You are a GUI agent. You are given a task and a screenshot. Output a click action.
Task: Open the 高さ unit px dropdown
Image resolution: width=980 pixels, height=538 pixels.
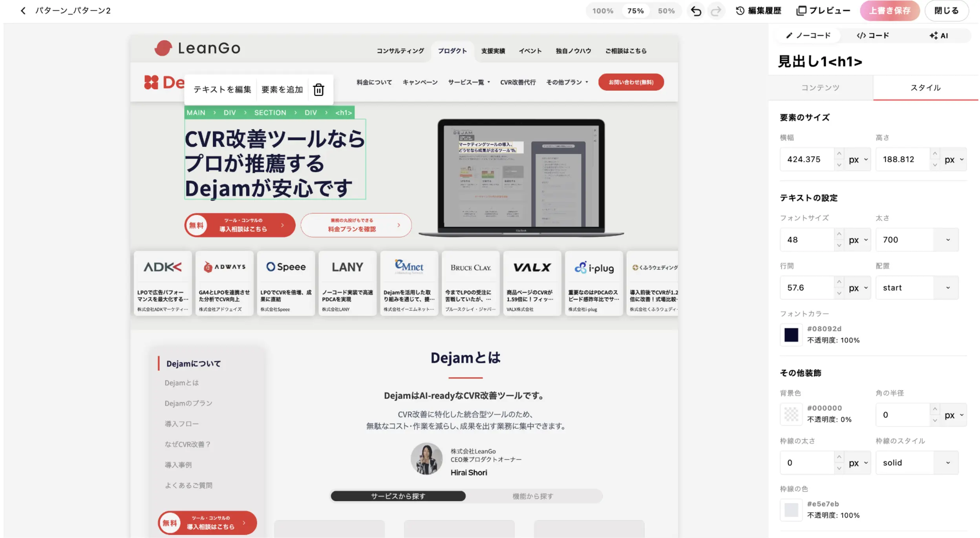[x=954, y=159]
